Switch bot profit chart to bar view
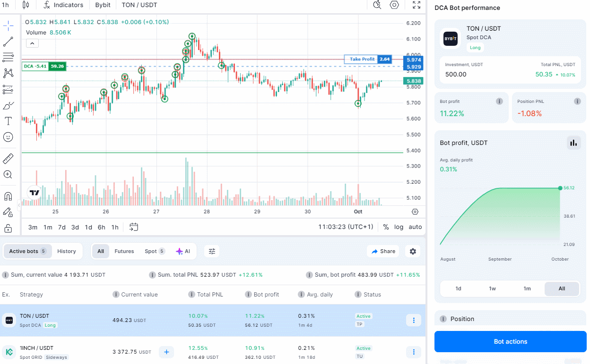 pyautogui.click(x=573, y=143)
